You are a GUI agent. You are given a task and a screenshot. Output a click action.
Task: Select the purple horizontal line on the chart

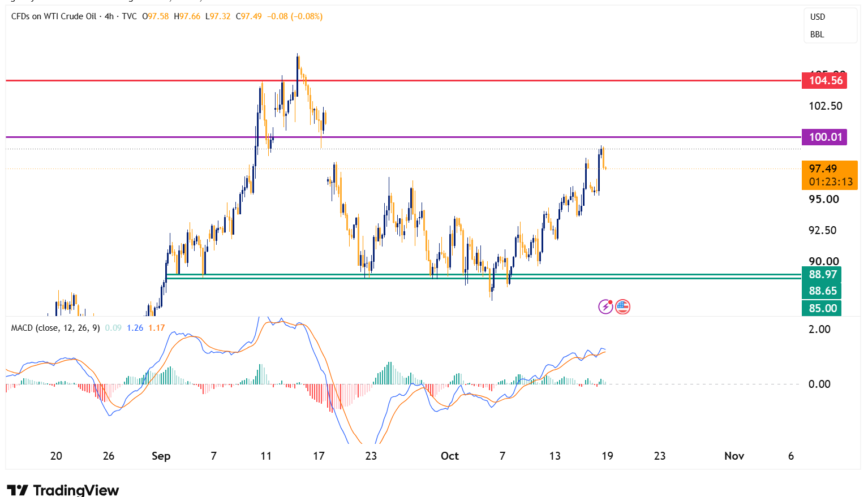coord(403,137)
